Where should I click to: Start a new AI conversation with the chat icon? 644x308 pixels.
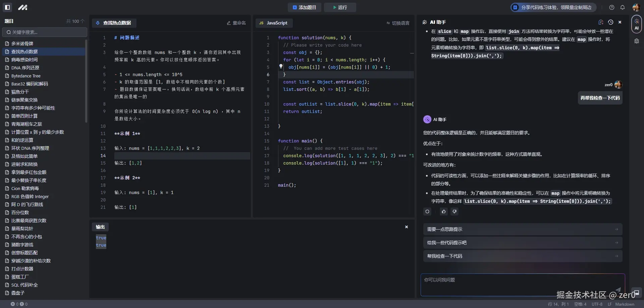pos(601,22)
